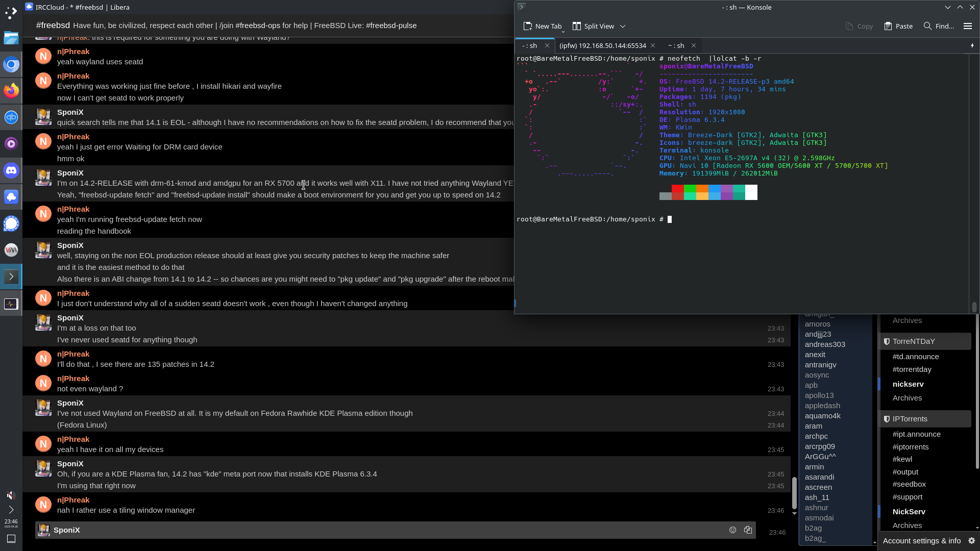Image resolution: width=980 pixels, height=551 pixels.
Task: Open the New Tab dropdown arrow
Action: click(x=563, y=31)
